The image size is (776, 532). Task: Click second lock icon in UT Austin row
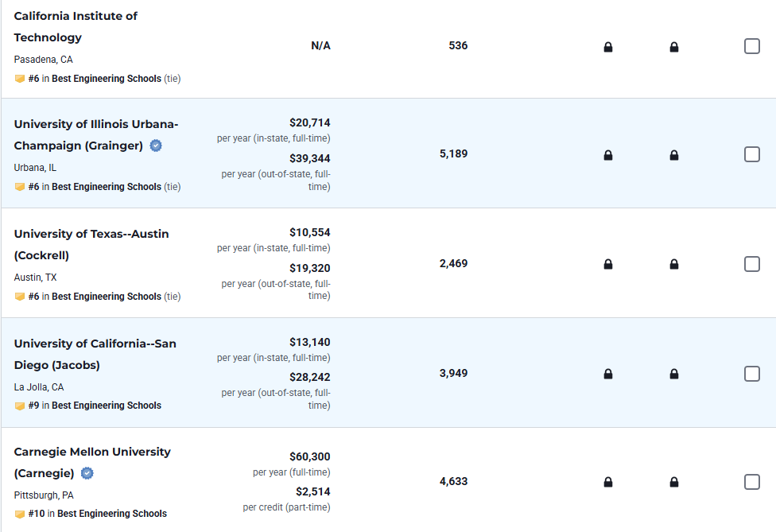pos(674,265)
